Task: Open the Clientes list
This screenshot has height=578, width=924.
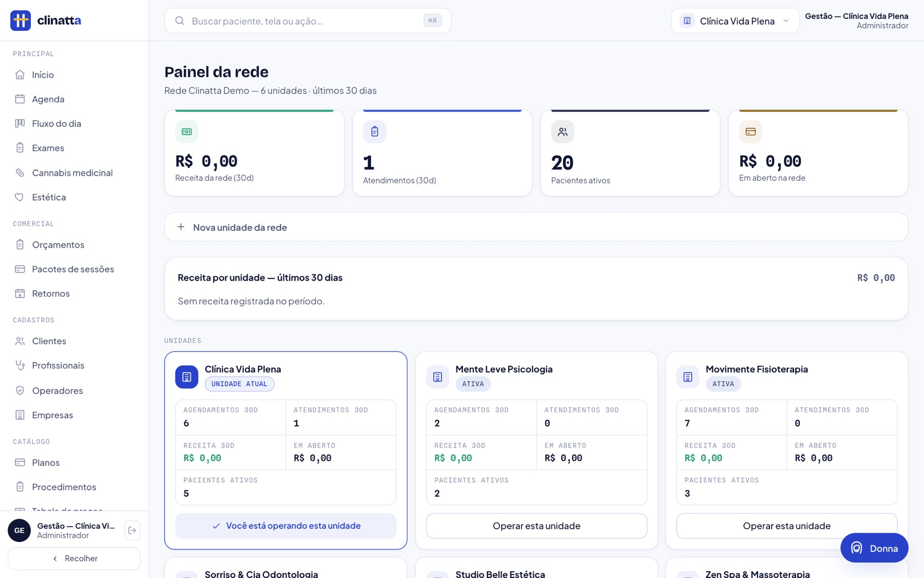Action: (74, 341)
